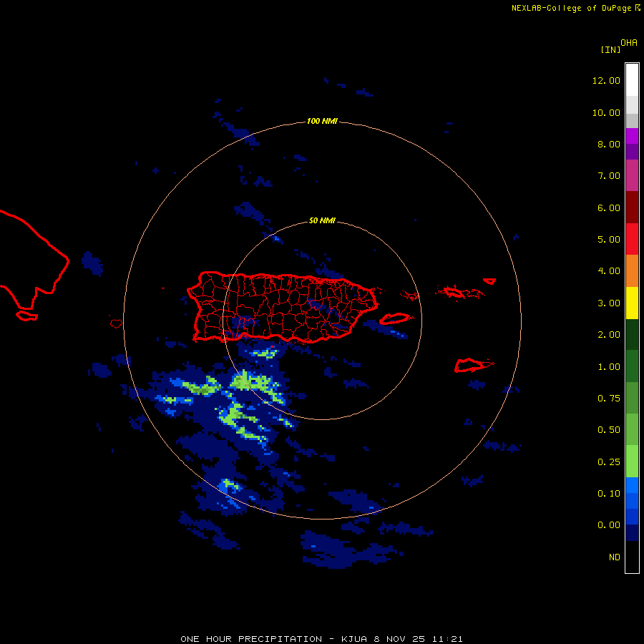Click the ONE HOUR PRECIPITATION title text
This screenshot has height=644, width=644.
[251, 639]
